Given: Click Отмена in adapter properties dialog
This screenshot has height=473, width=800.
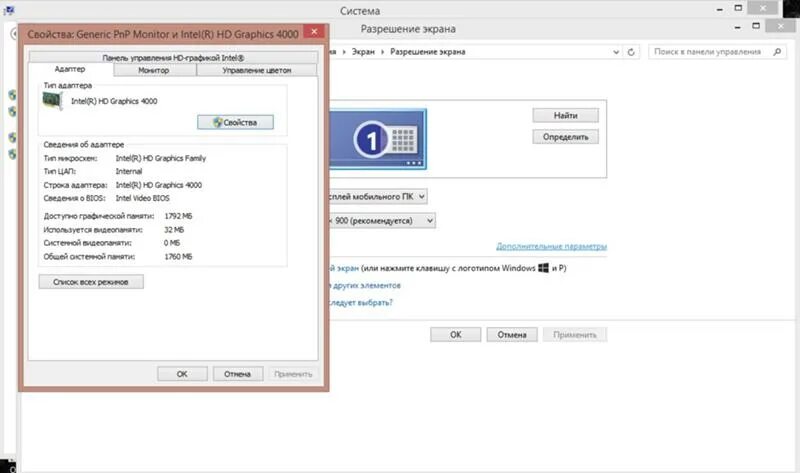Looking at the screenshot, I should pos(237,374).
